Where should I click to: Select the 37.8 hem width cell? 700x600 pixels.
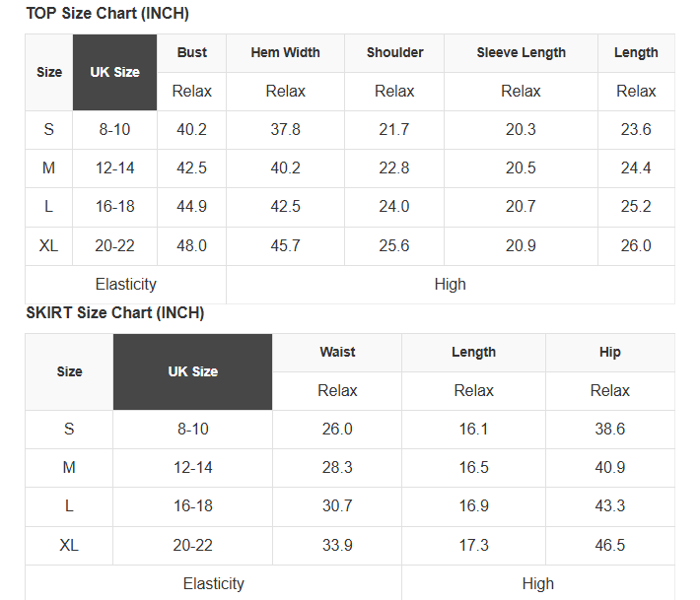[285, 129]
